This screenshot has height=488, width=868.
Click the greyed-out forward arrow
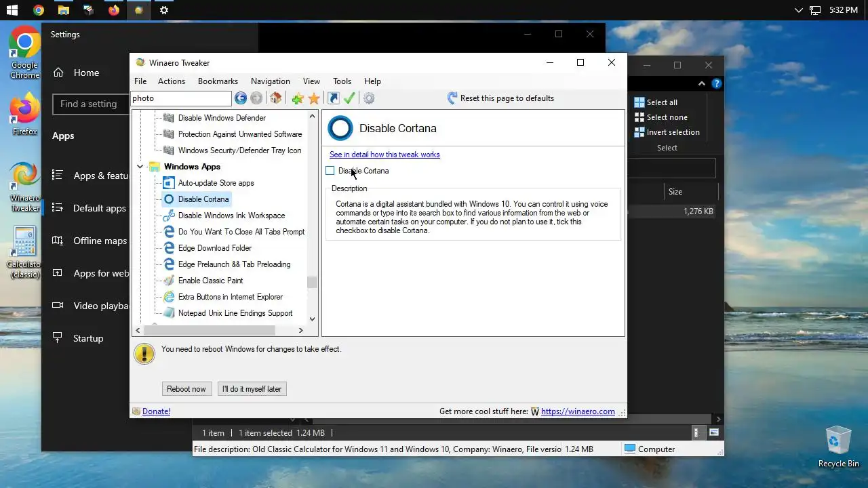click(x=256, y=98)
